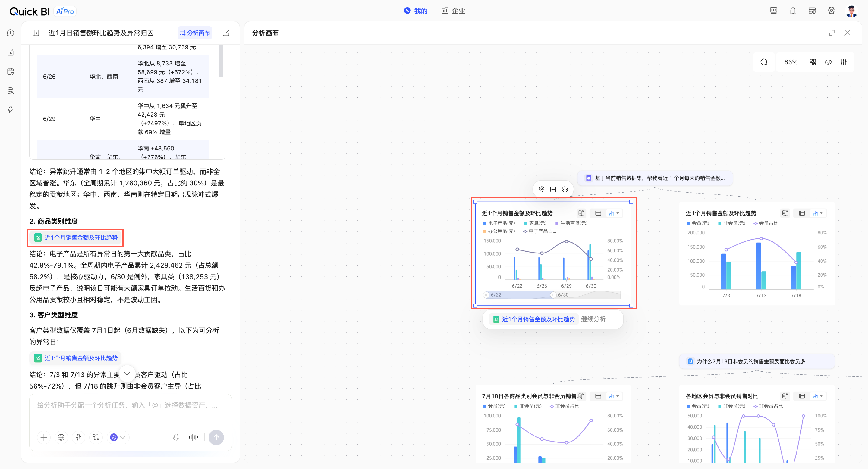Screen dimensions: 868x469
Task: Pin the selected chart with the location icon
Action: [x=542, y=189]
